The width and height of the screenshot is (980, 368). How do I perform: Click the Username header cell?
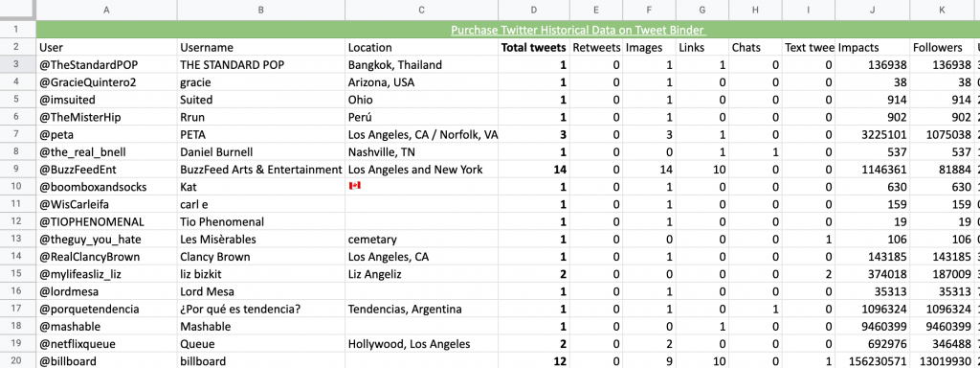[260, 48]
